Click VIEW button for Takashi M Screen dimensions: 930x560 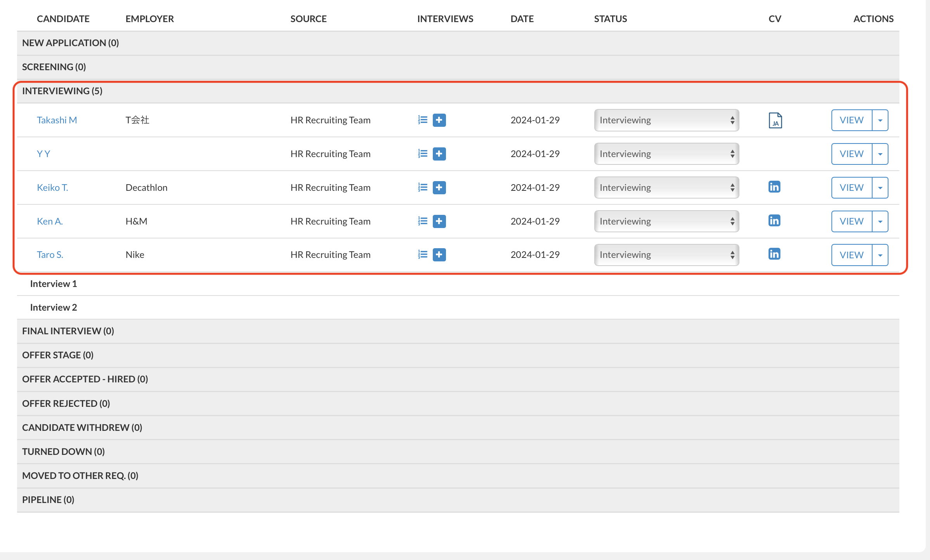pyautogui.click(x=851, y=120)
